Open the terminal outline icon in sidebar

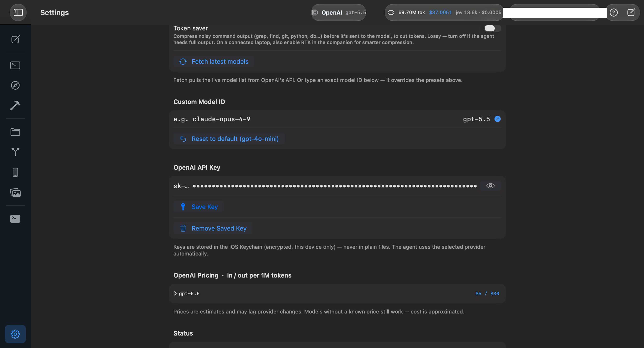(x=15, y=65)
